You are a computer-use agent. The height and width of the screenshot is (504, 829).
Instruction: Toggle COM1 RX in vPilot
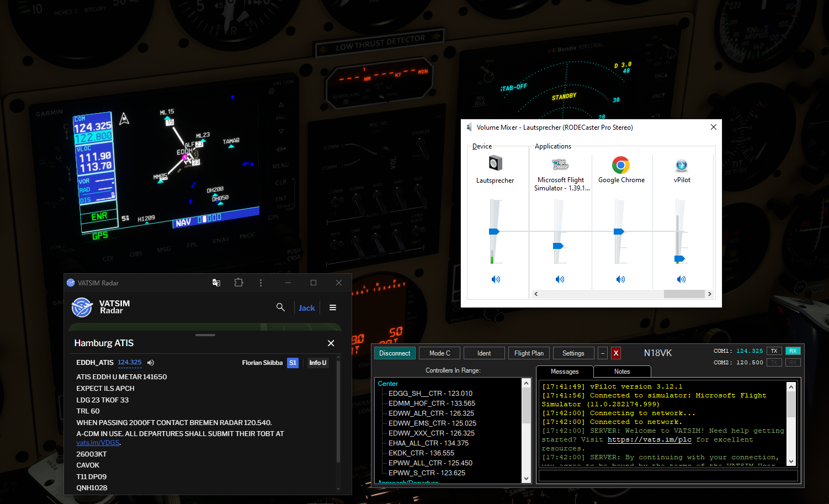coord(793,351)
